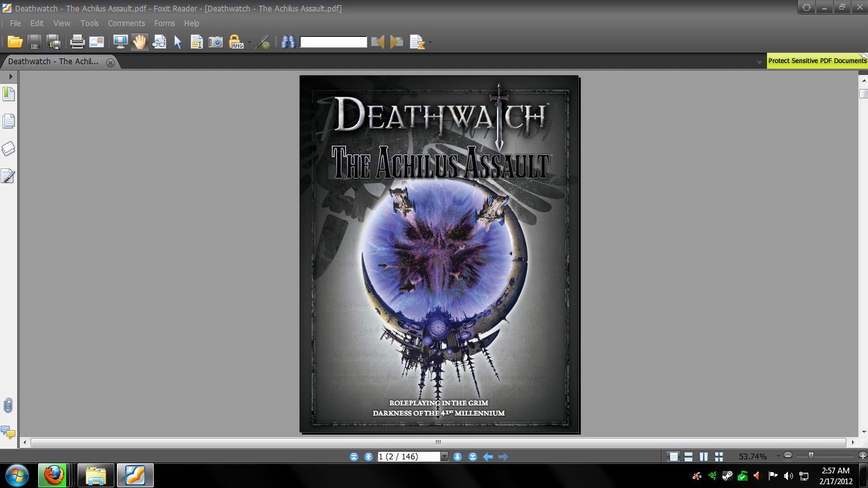
Task: Click the vertical scrollbar down arrow
Action: [863, 431]
